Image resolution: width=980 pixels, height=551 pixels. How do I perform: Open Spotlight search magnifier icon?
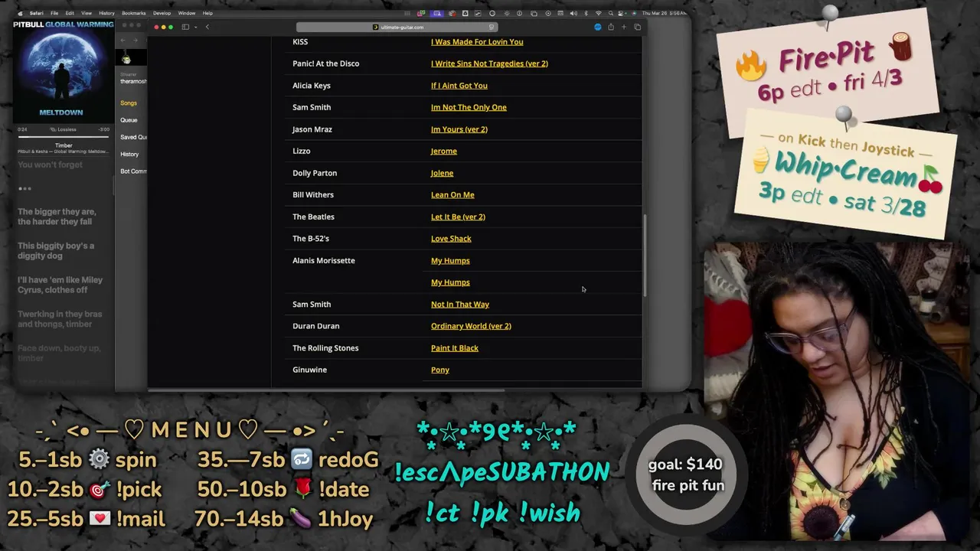point(611,13)
